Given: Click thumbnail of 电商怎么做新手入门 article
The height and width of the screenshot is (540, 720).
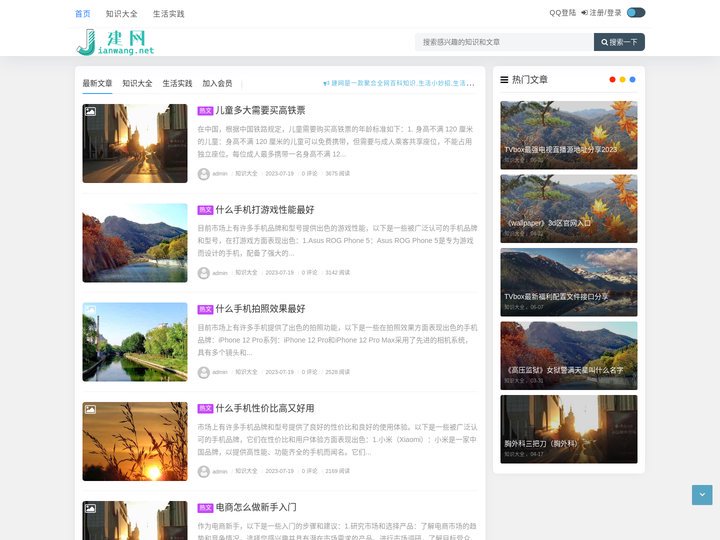Looking at the screenshot, I should [x=135, y=520].
